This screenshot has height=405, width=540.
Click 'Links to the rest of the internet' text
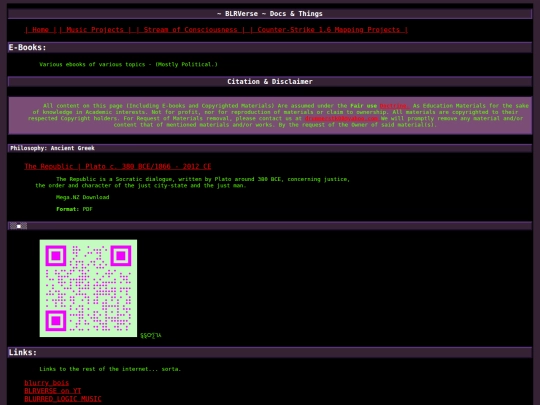tap(110, 369)
